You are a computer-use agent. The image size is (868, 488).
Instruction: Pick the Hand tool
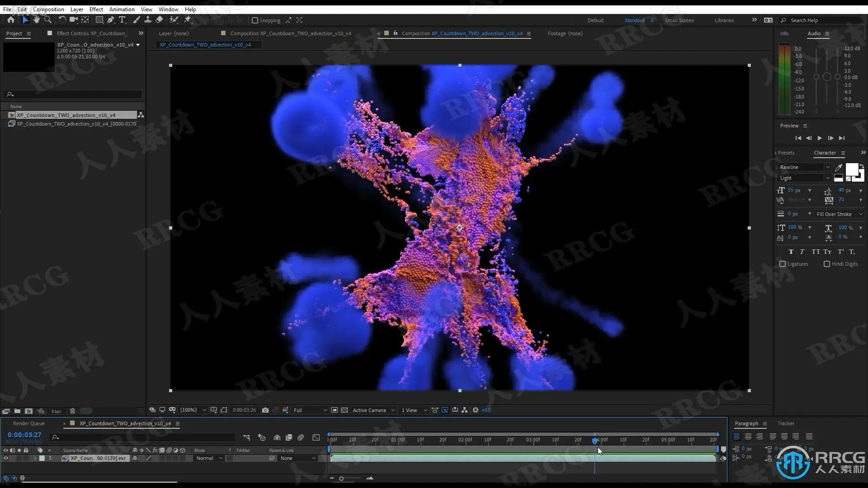tap(36, 20)
